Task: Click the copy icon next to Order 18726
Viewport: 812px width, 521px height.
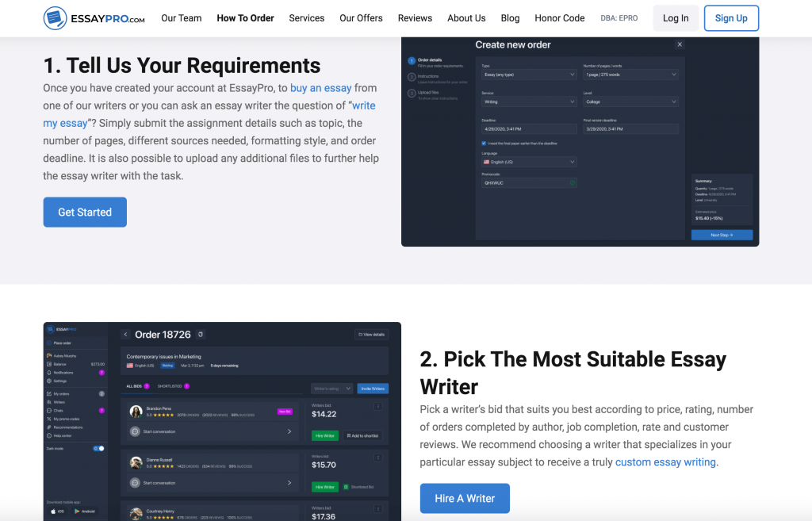Action: point(200,335)
